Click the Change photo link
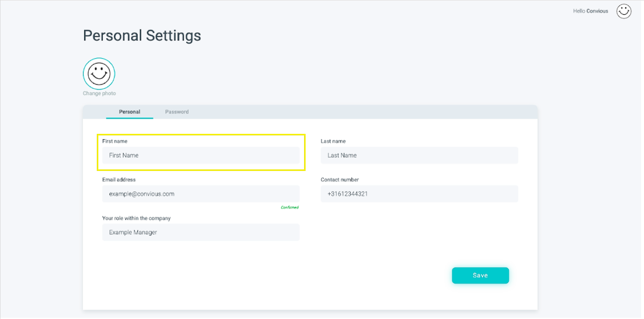Viewport: 644px width, 319px height. tap(99, 93)
